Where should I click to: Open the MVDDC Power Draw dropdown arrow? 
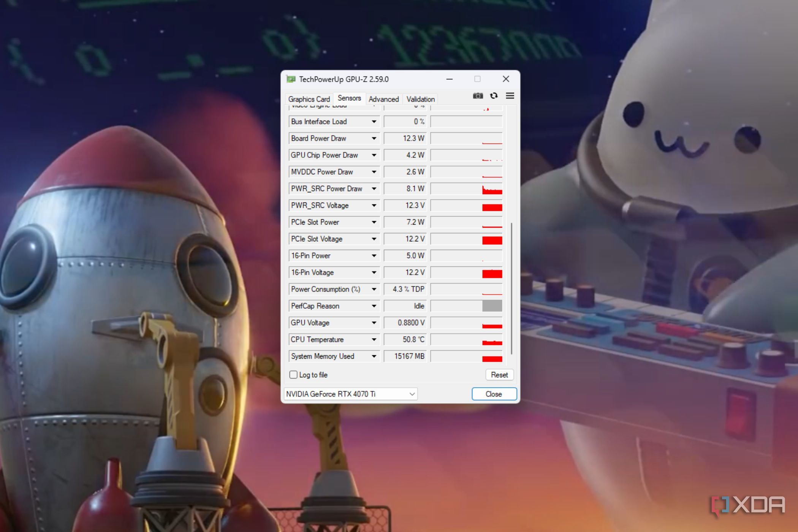374,172
